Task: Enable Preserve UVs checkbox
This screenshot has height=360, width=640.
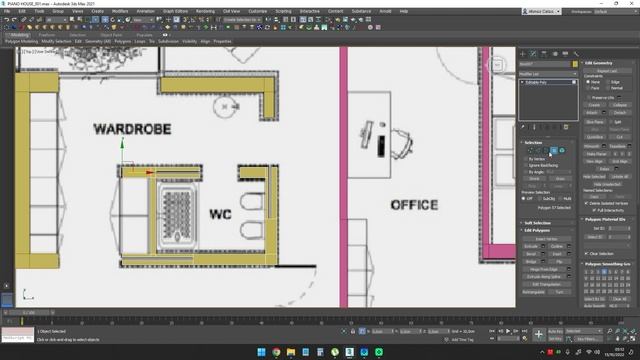Action: click(588, 98)
